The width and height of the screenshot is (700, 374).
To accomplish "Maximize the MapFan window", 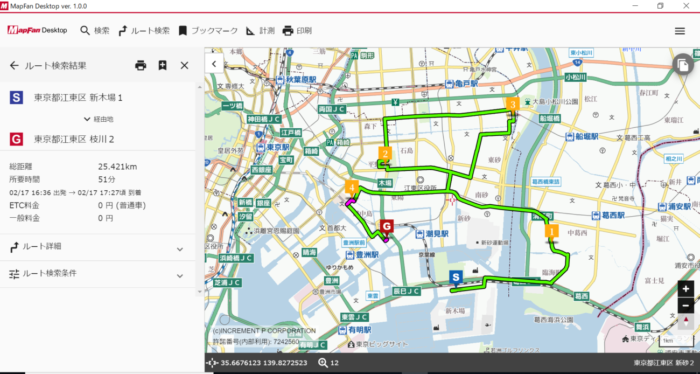I will [660, 6].
